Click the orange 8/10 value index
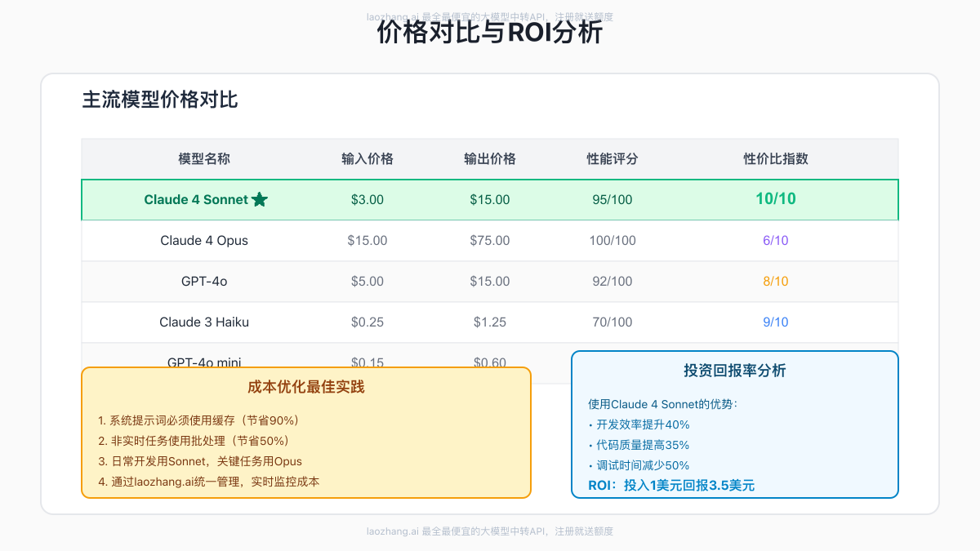980x551 pixels. click(x=776, y=282)
